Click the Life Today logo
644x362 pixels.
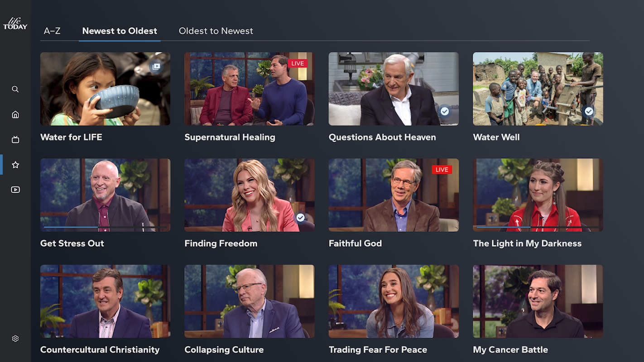point(15,24)
